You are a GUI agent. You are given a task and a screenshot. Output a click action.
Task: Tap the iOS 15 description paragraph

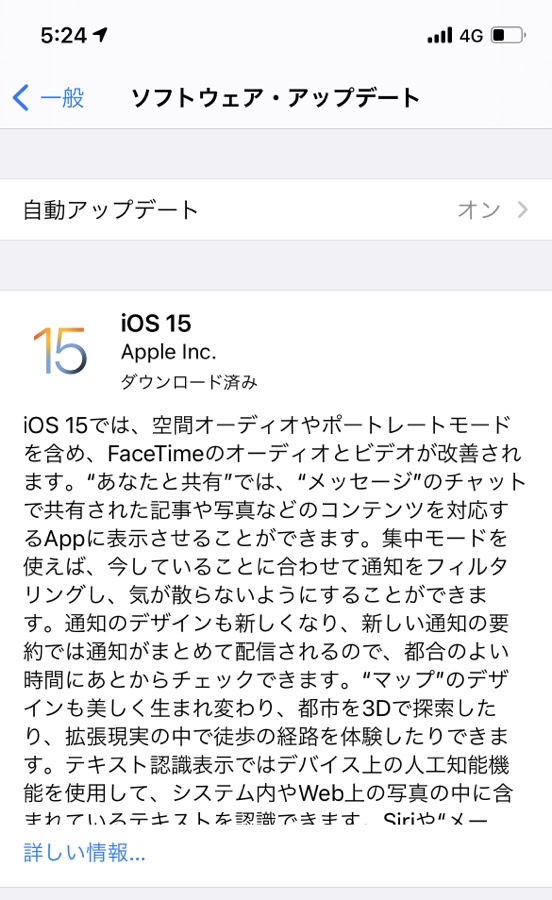coord(274,619)
